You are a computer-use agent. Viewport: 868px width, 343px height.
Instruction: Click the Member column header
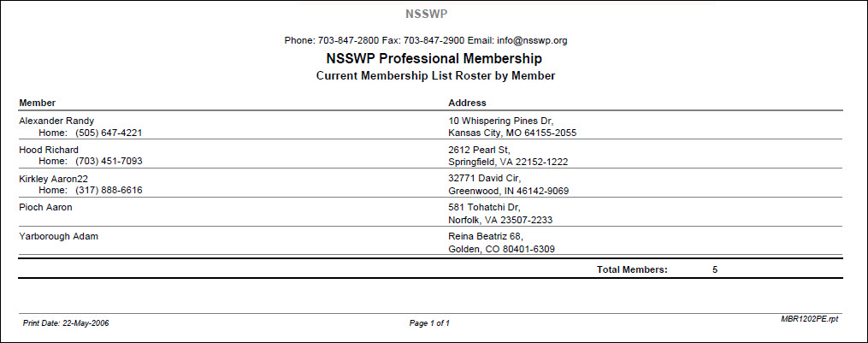[38, 103]
